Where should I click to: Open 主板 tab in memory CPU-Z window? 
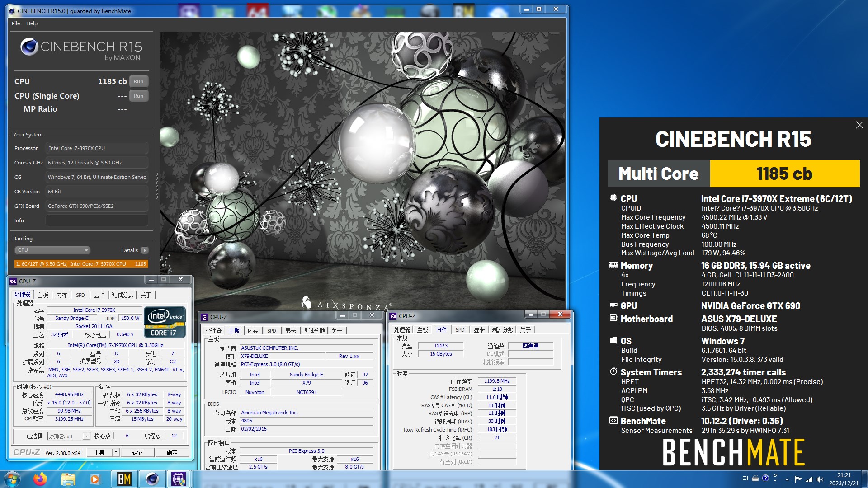pyautogui.click(x=423, y=330)
